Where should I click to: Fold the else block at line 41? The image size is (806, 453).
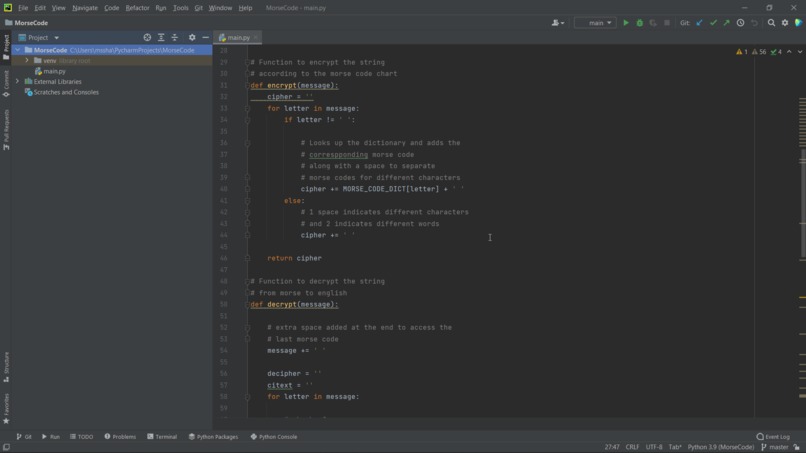(247, 201)
